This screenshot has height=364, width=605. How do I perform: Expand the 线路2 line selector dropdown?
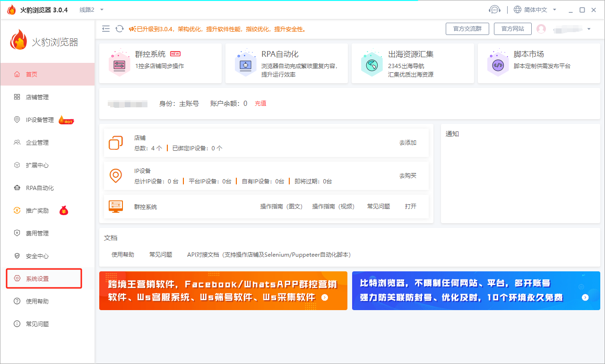90,9
